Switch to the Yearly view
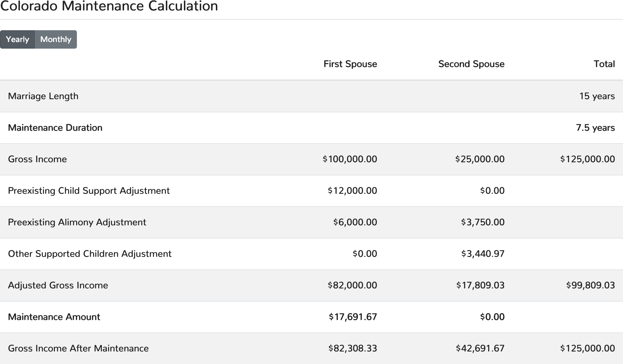This screenshot has width=623, height=364. [x=17, y=39]
